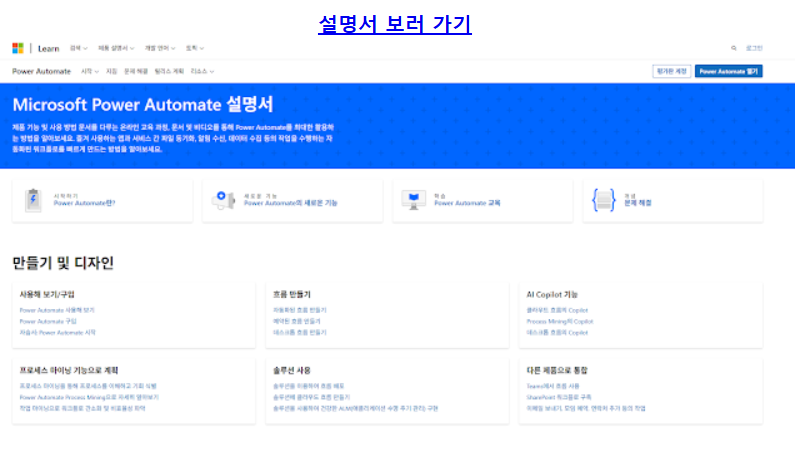808x453 pixels.
Task: Open 데스크톱 흐름 만들기 link
Action: pyautogui.click(x=299, y=332)
